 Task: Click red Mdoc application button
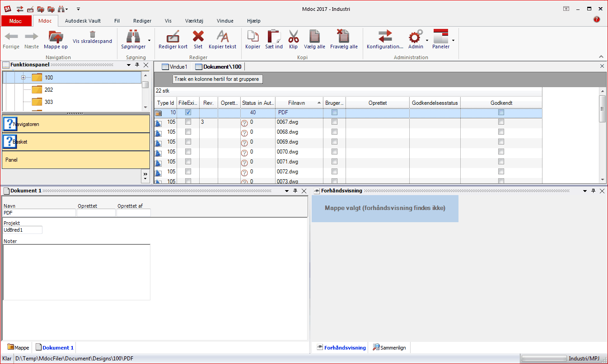[x=16, y=21]
